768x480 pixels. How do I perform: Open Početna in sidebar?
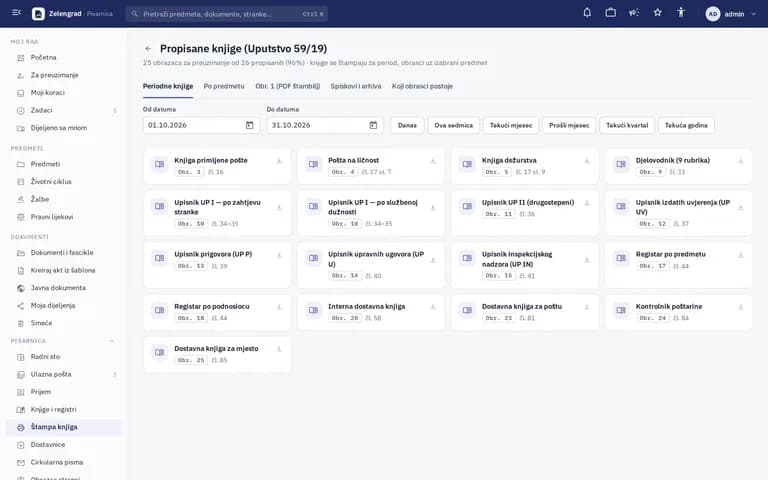pyautogui.click(x=64, y=58)
